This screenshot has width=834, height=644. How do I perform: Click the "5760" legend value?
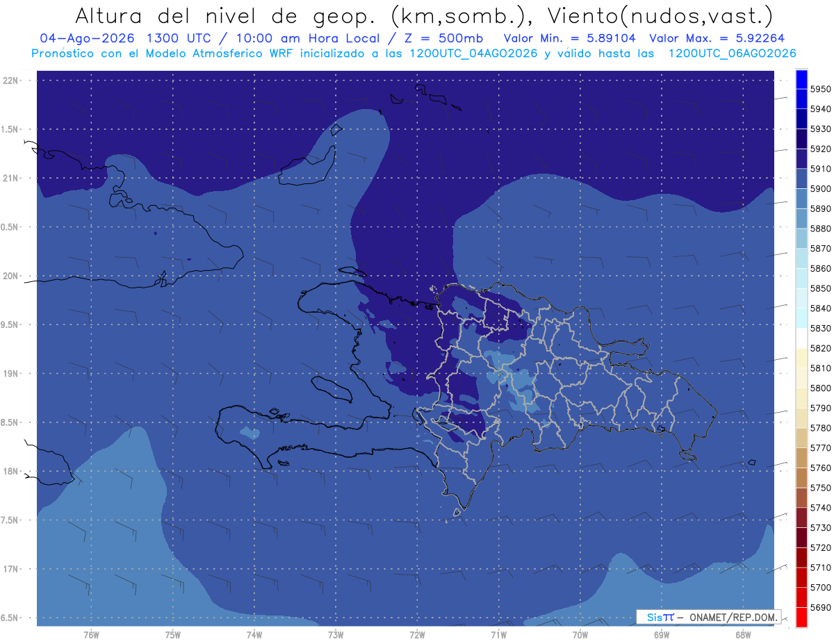point(821,468)
